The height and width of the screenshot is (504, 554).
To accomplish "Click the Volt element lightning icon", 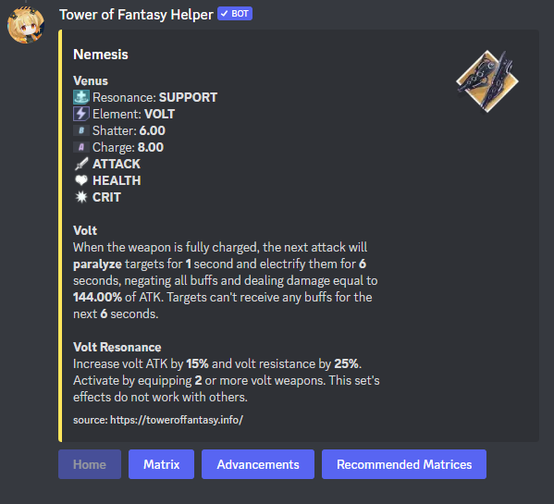I will tap(81, 114).
